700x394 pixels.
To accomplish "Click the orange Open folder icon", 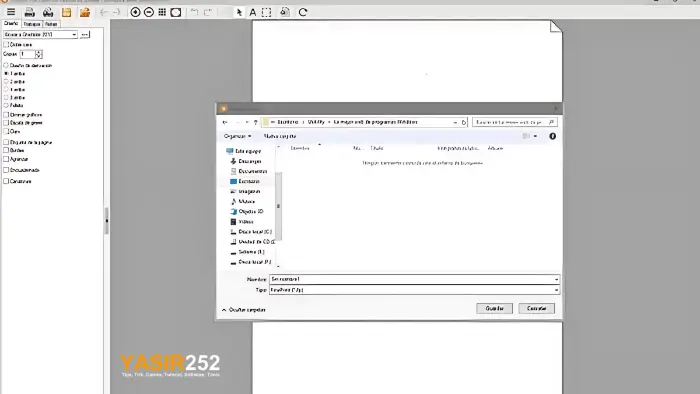I will pyautogui.click(x=85, y=12).
